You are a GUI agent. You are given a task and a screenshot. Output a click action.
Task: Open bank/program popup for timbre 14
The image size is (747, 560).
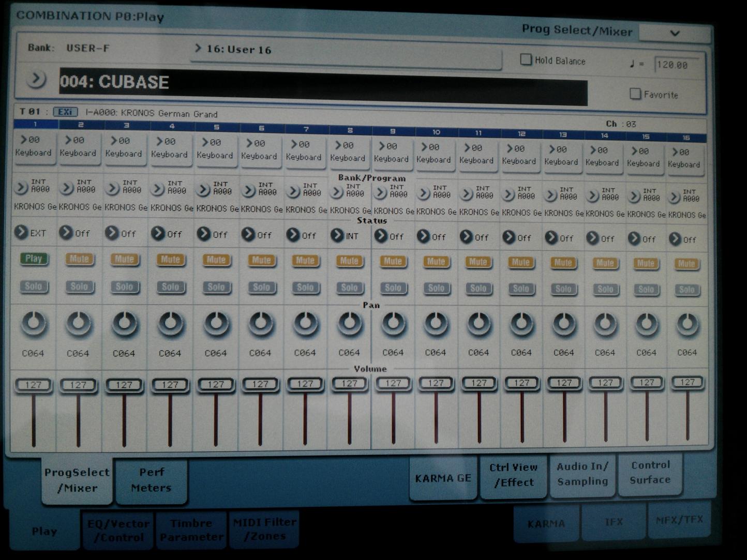pyautogui.click(x=593, y=196)
